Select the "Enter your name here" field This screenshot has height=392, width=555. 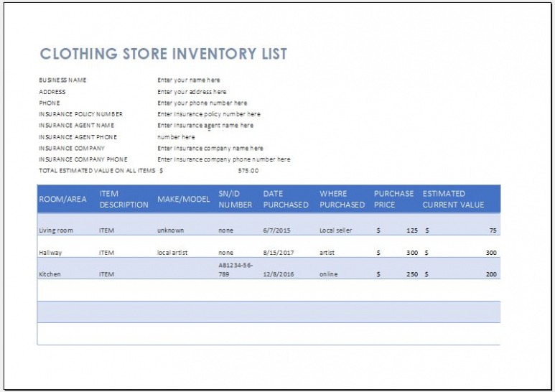pyautogui.click(x=189, y=80)
